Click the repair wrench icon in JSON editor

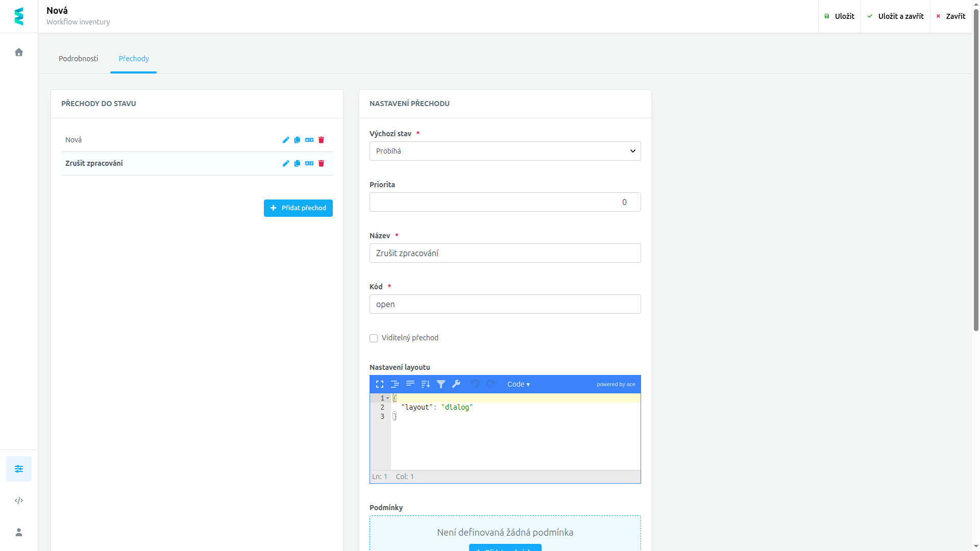click(456, 384)
